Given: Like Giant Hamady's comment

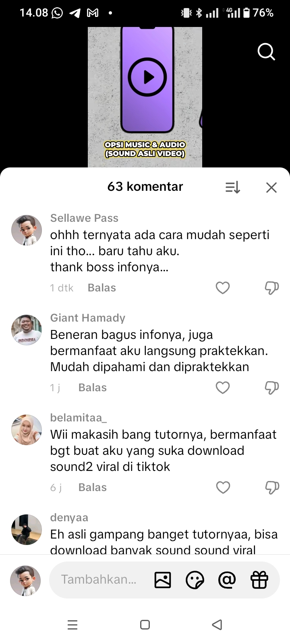Looking at the screenshot, I should pyautogui.click(x=223, y=388).
